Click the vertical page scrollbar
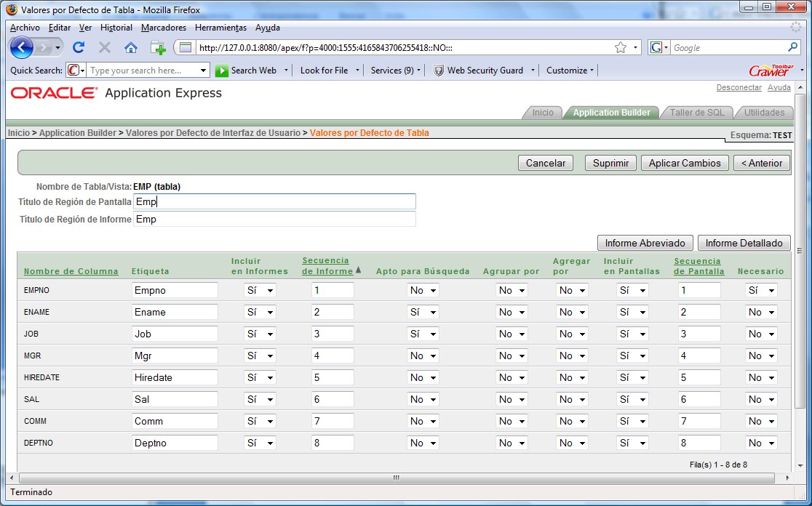This screenshot has width=812, height=506. (x=800, y=250)
